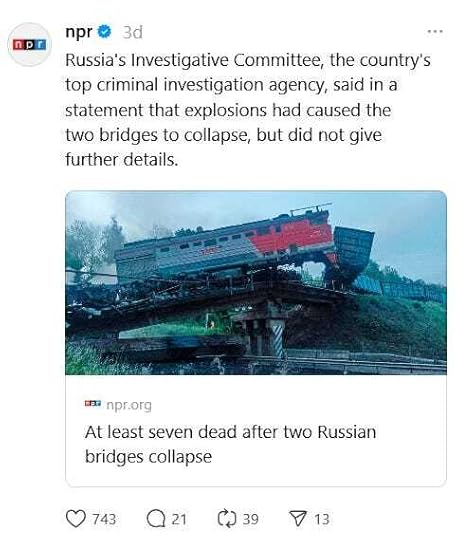Click the striped bridge pillar in the photo

278,339
